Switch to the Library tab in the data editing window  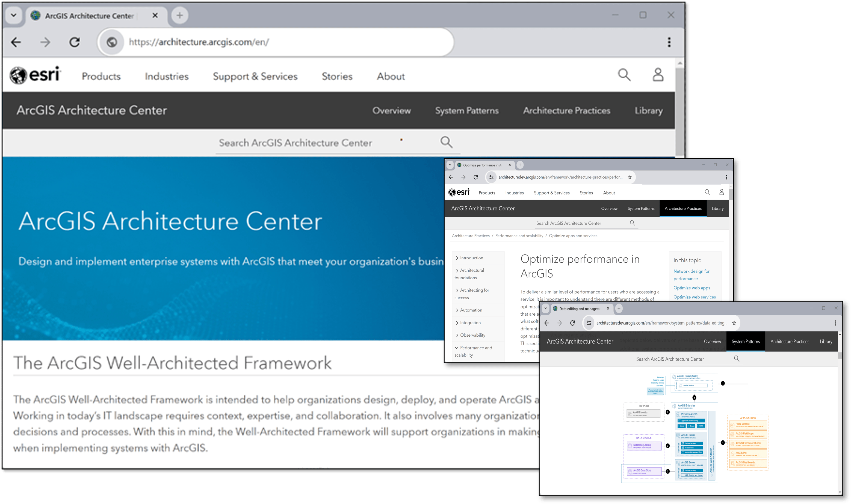(826, 342)
